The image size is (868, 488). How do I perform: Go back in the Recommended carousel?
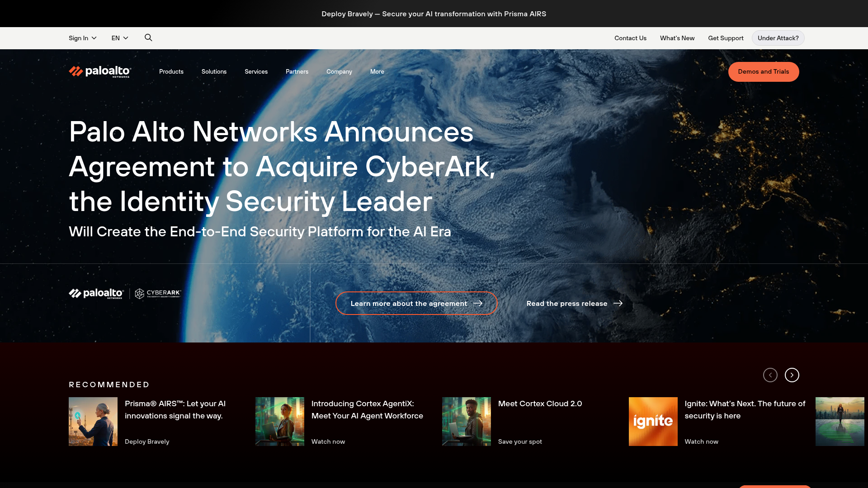click(x=770, y=375)
